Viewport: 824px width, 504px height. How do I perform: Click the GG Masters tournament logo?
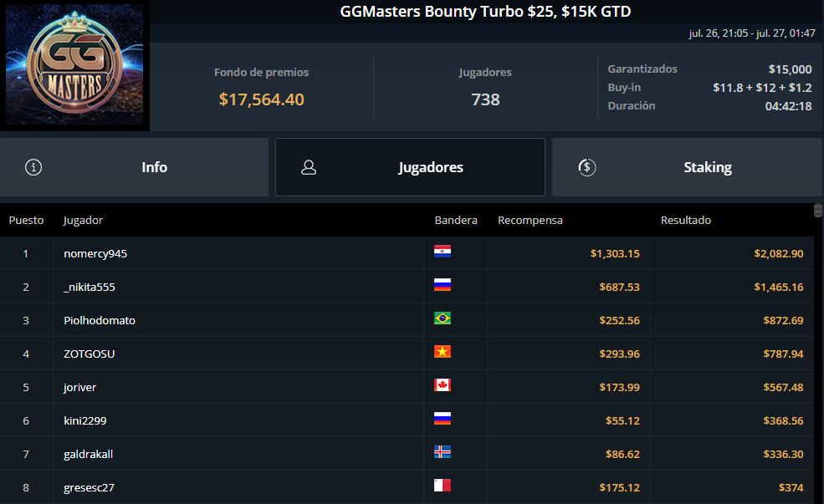pos(74,64)
